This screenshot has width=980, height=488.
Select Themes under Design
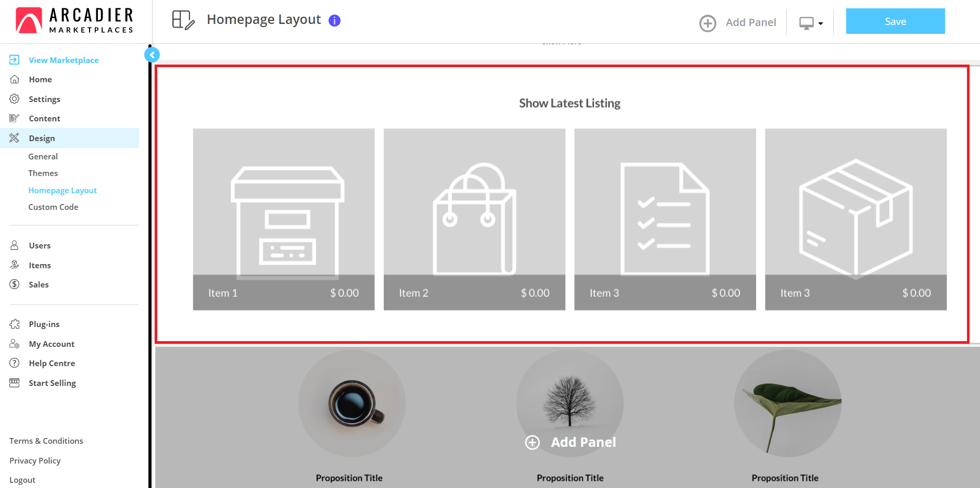[43, 173]
